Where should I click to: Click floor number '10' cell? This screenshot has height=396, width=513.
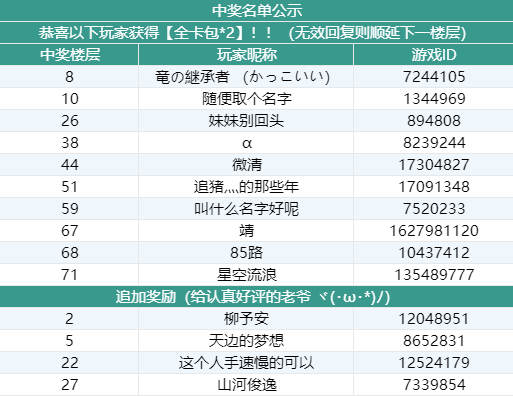coord(69,99)
